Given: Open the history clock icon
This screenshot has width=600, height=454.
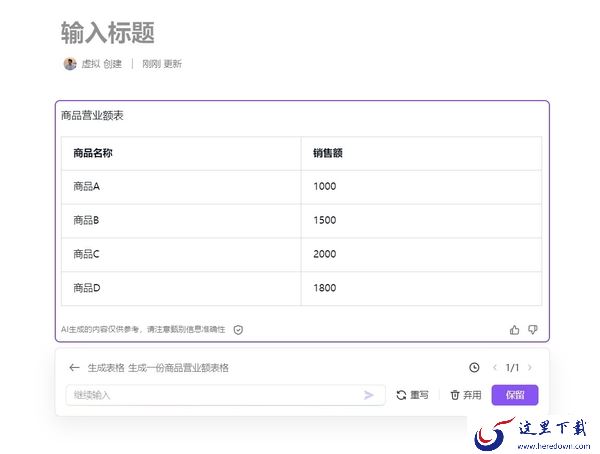Looking at the screenshot, I should click(x=474, y=367).
